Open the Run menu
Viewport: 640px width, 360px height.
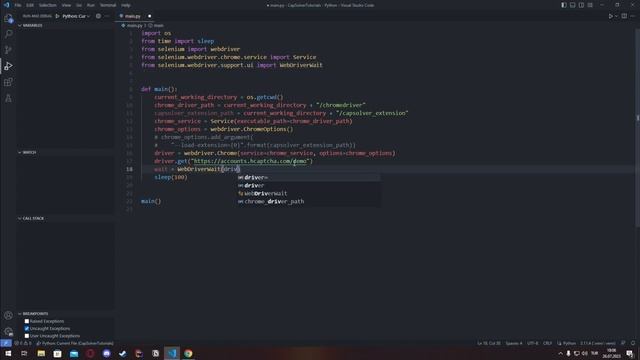coord(91,5)
